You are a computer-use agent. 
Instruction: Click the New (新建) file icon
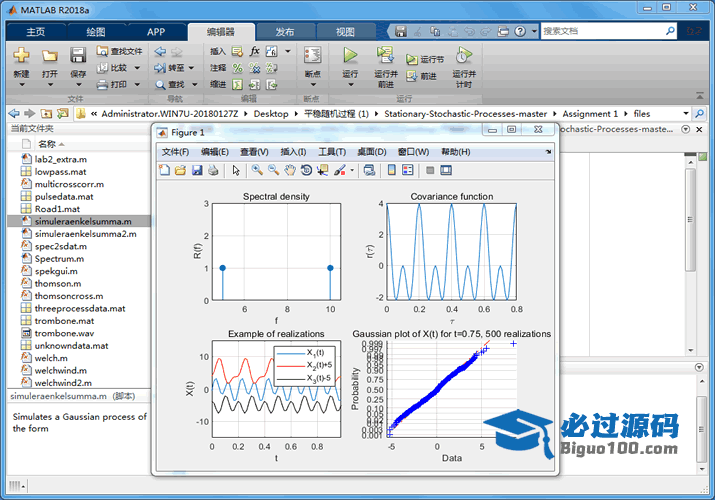click(x=21, y=56)
